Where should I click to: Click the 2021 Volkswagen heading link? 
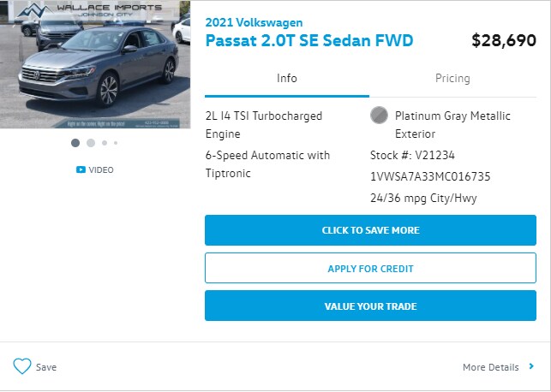[254, 22]
